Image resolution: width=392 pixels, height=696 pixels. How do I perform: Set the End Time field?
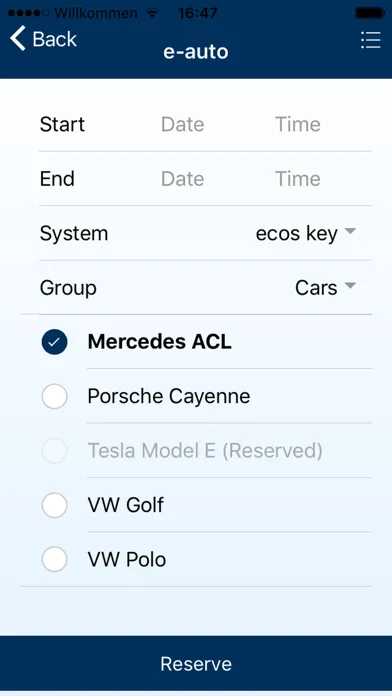(297, 179)
